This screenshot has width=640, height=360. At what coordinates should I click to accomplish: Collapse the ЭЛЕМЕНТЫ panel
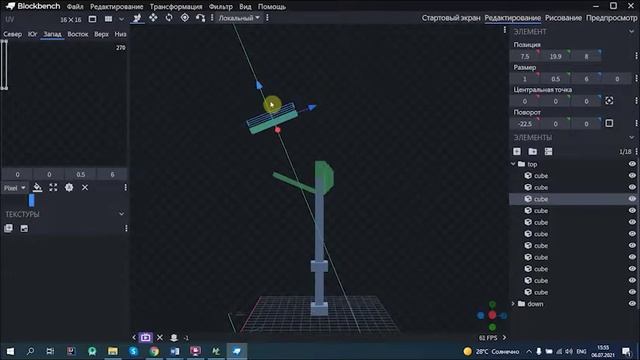[x=632, y=137]
